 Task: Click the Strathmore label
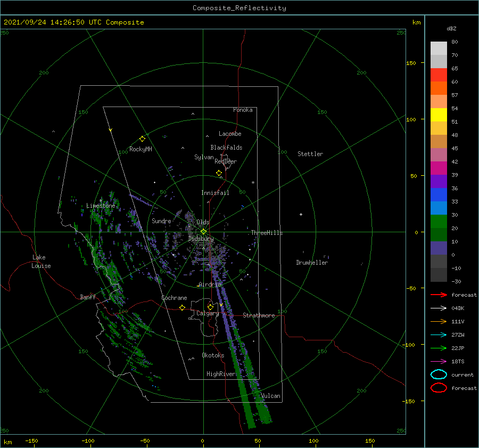coord(259,315)
